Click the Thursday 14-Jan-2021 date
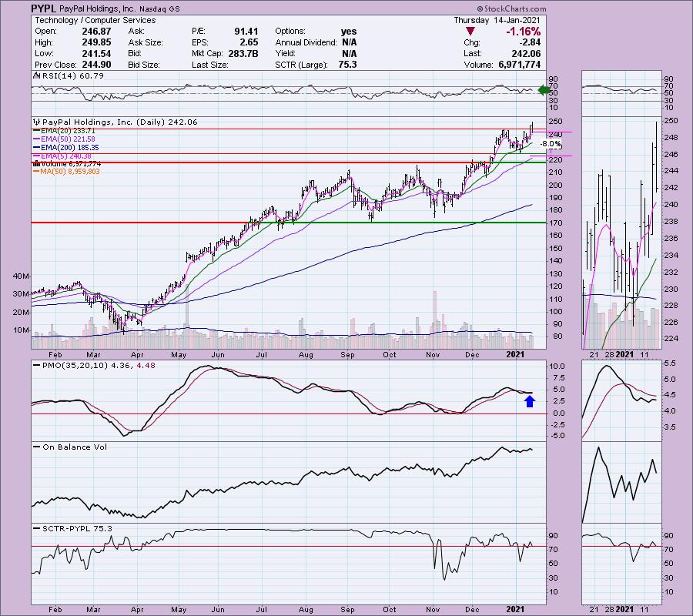 (x=497, y=20)
